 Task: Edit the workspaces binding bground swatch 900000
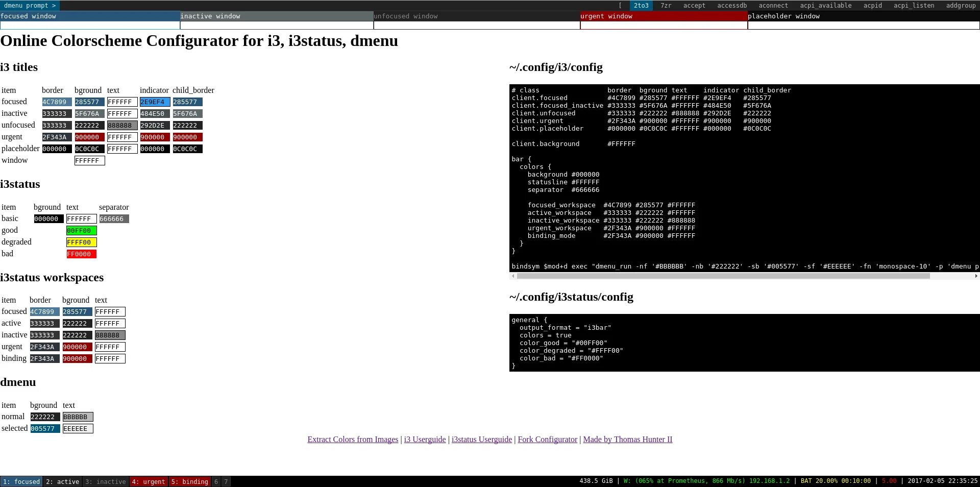click(77, 359)
